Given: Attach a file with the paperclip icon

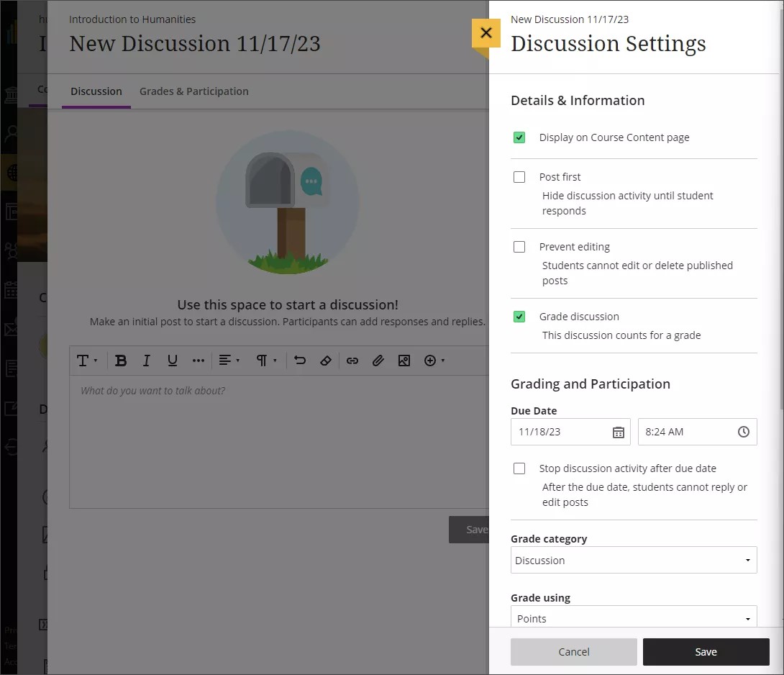Looking at the screenshot, I should [378, 361].
